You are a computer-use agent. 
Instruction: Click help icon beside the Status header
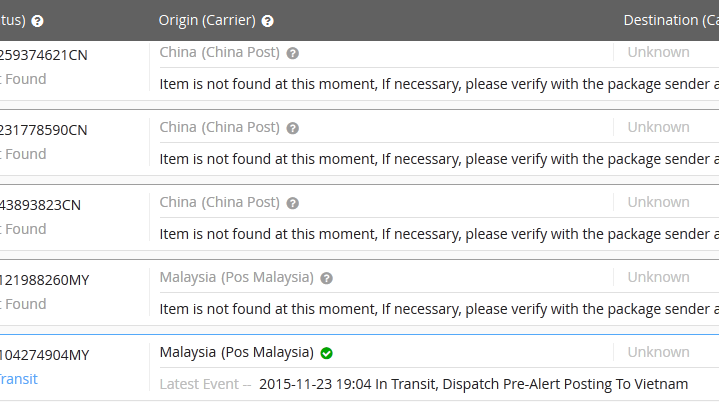pos(38,21)
